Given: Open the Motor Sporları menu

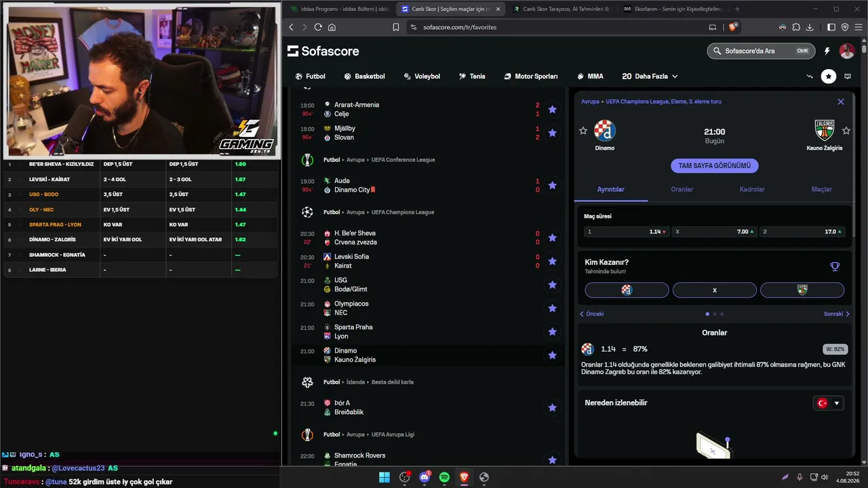Looking at the screenshot, I should tap(531, 77).
